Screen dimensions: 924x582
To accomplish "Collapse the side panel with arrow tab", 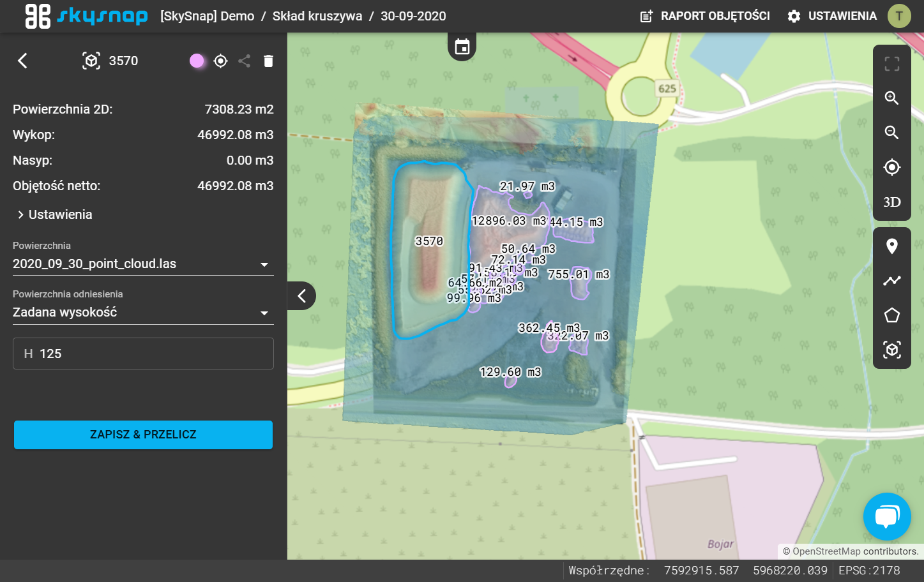I will click(x=301, y=295).
